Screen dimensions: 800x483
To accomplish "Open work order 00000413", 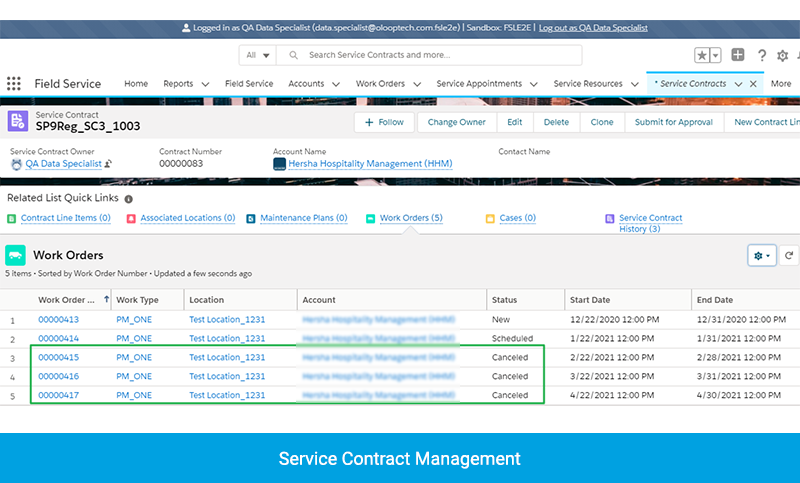I will [59, 320].
